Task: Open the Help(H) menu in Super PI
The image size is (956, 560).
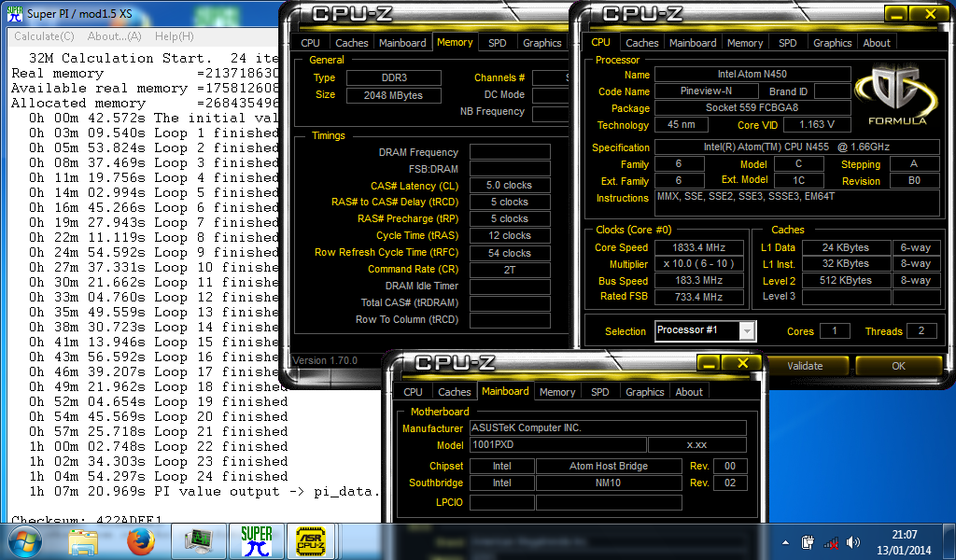Action: [174, 36]
